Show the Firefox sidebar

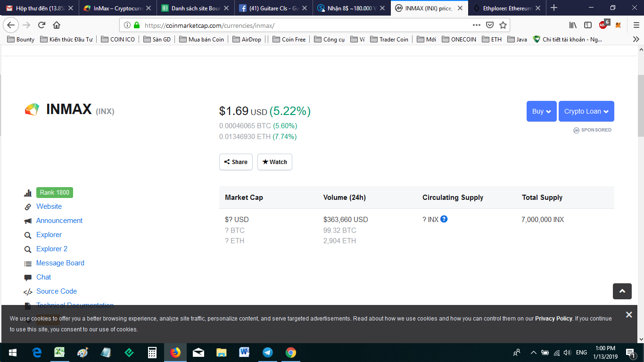point(588,25)
